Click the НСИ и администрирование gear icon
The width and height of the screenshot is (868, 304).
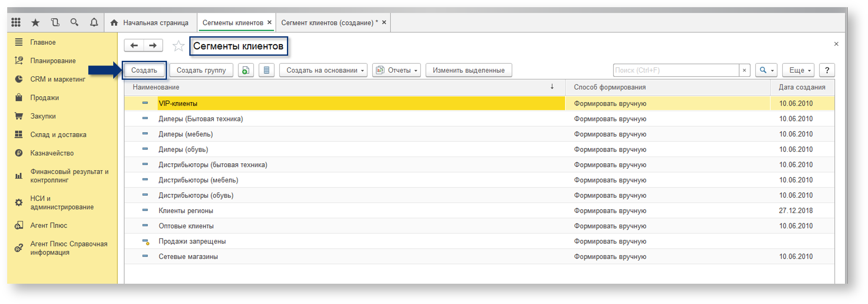tap(19, 203)
